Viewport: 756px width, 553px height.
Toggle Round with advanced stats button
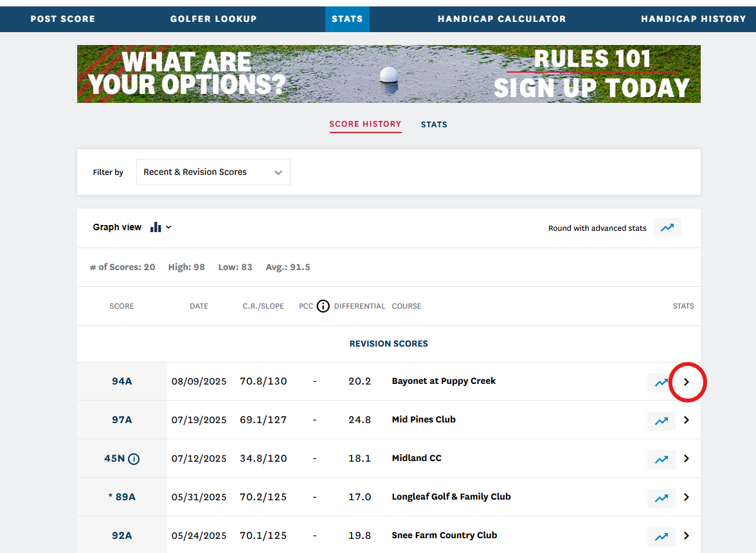pos(667,228)
